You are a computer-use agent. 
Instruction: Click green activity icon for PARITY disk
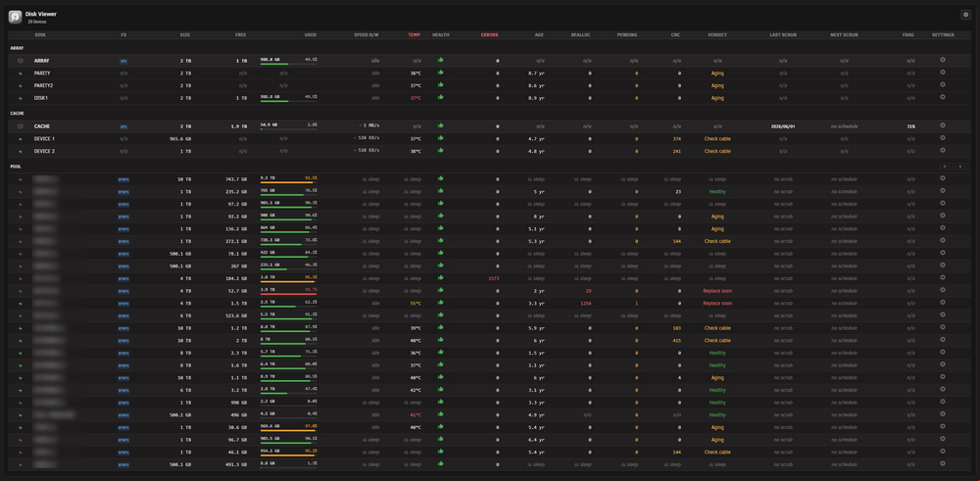[20, 73]
